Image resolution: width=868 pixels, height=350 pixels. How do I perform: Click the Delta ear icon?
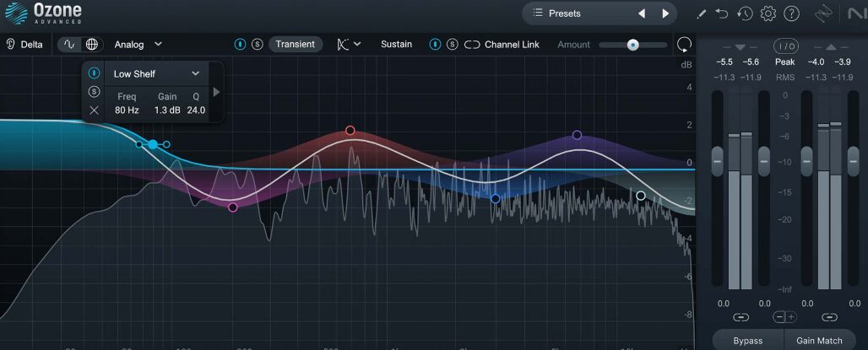pos(12,44)
